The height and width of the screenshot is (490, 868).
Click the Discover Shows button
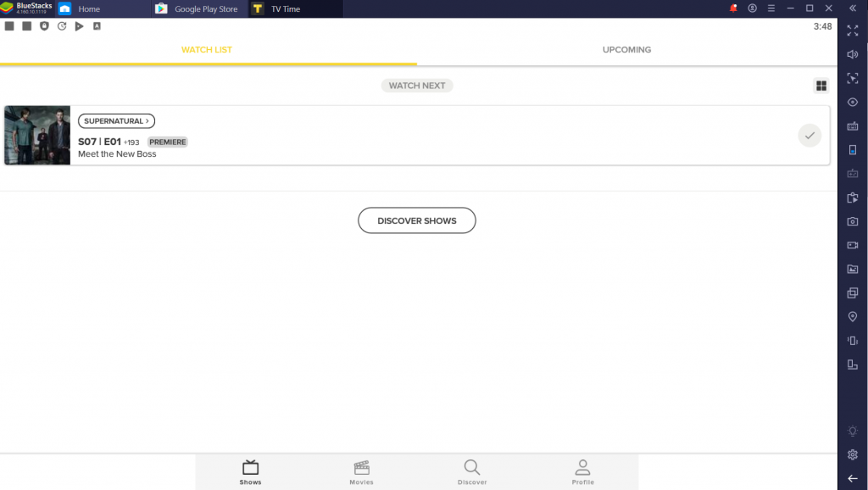(417, 220)
